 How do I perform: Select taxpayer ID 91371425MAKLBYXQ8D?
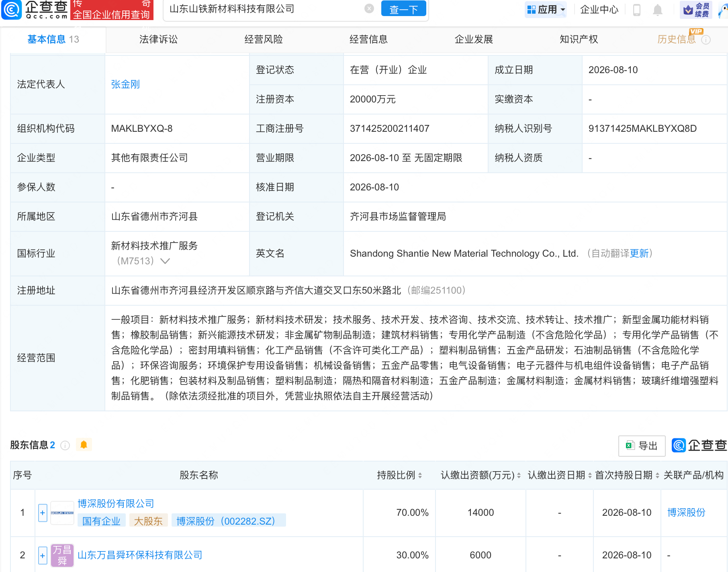pos(642,129)
